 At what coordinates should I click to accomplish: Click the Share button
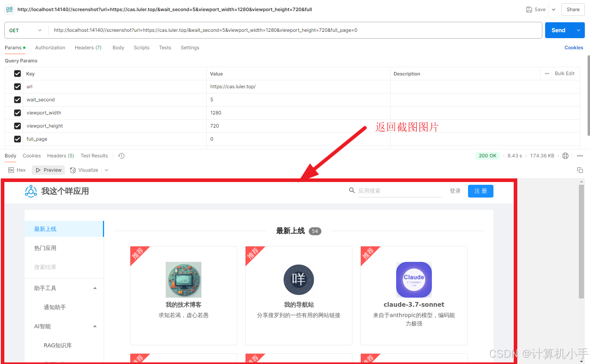tap(573, 10)
